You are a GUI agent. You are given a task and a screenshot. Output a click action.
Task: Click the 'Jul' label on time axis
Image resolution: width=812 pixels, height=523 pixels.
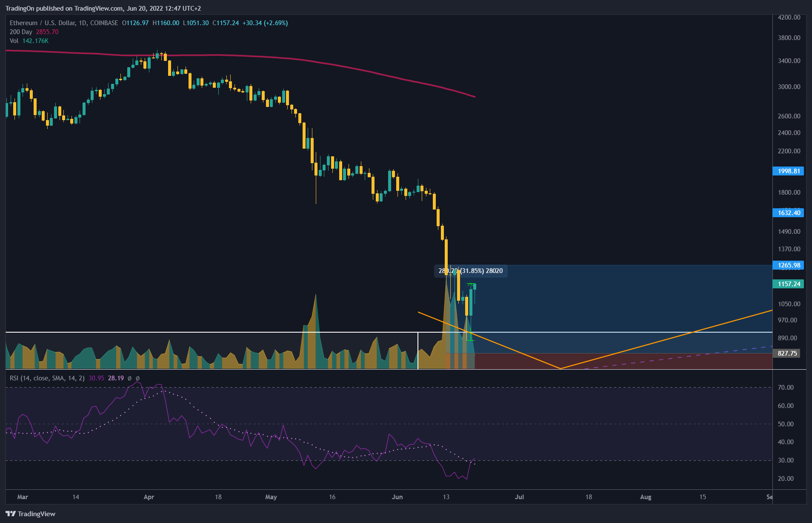(519, 497)
